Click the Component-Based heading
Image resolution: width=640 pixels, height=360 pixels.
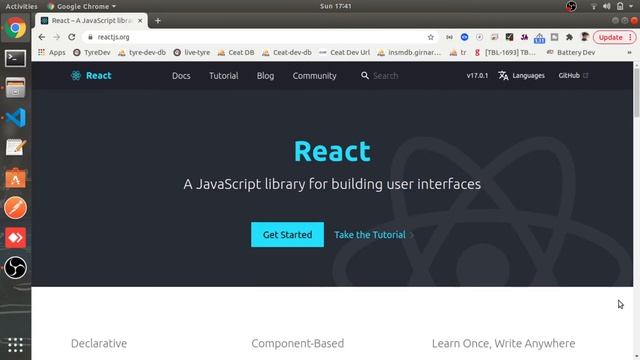pos(298,343)
